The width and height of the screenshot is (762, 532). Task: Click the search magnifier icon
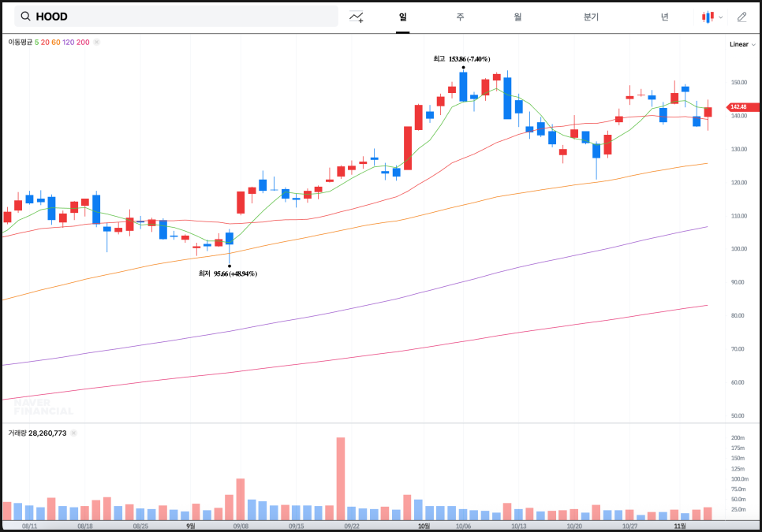point(26,17)
